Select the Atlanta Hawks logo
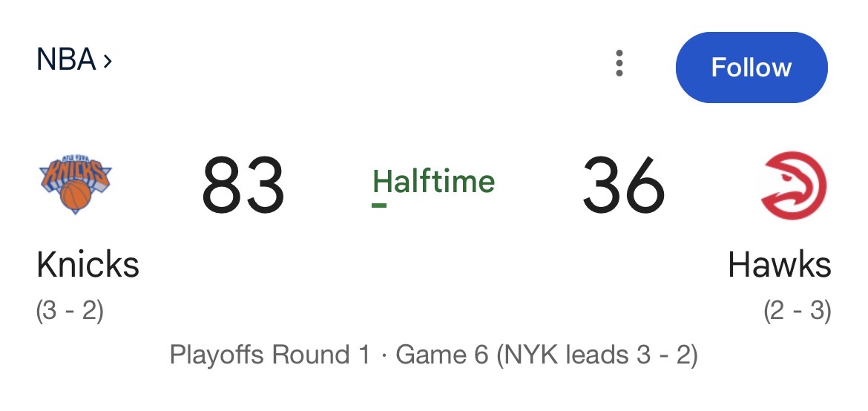The image size is (868, 411). (x=793, y=185)
